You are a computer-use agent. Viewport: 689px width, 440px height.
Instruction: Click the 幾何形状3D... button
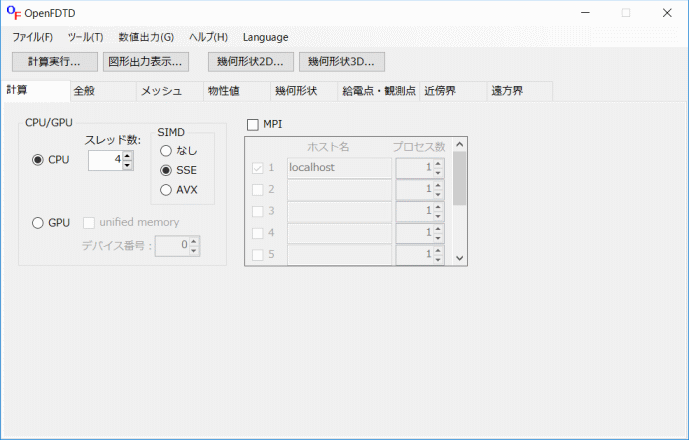pyautogui.click(x=342, y=62)
